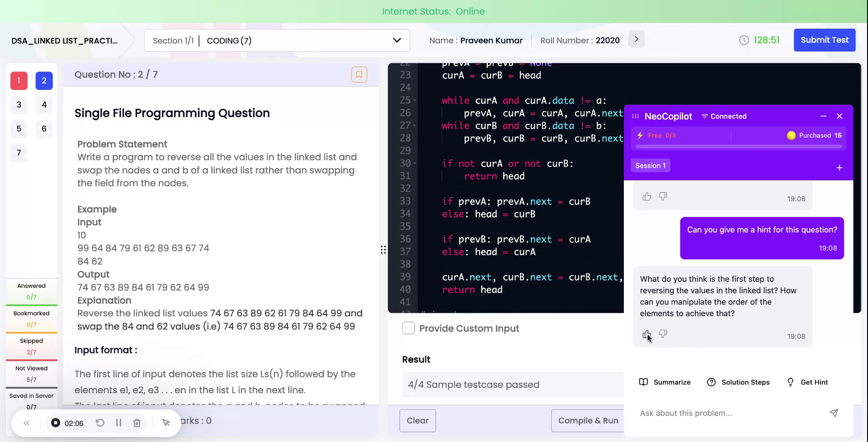
Task: Open Summarize in NeoCopilot
Action: tap(665, 382)
